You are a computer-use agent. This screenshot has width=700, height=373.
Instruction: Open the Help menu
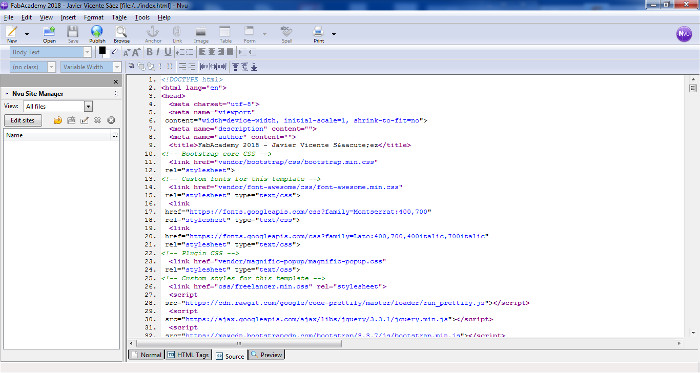(x=164, y=18)
